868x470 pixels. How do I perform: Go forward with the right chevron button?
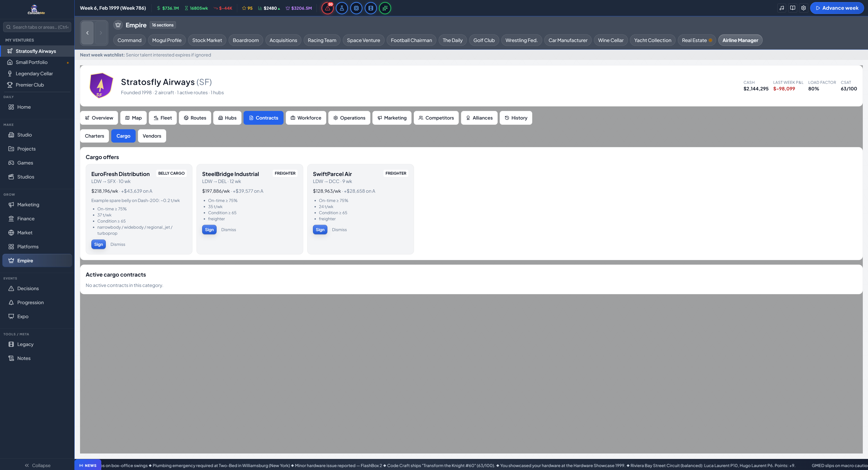(101, 33)
